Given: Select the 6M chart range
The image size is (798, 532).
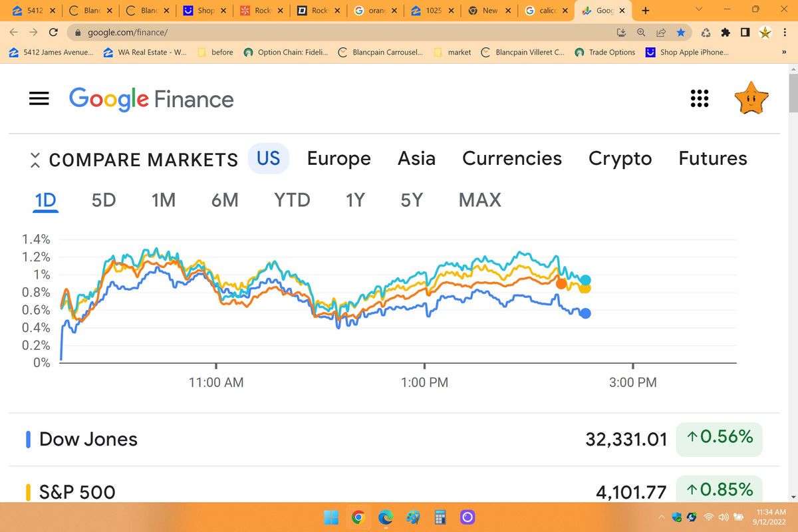Looking at the screenshot, I should pyautogui.click(x=225, y=200).
